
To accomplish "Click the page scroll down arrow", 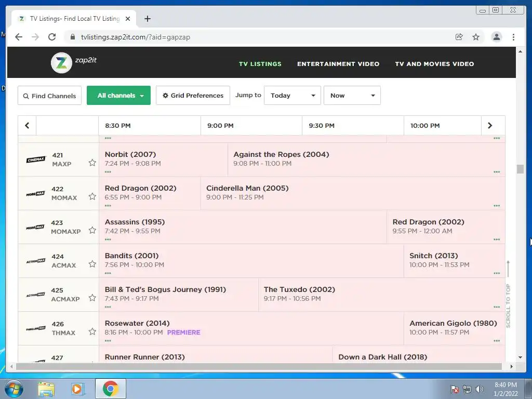I will pos(520,357).
